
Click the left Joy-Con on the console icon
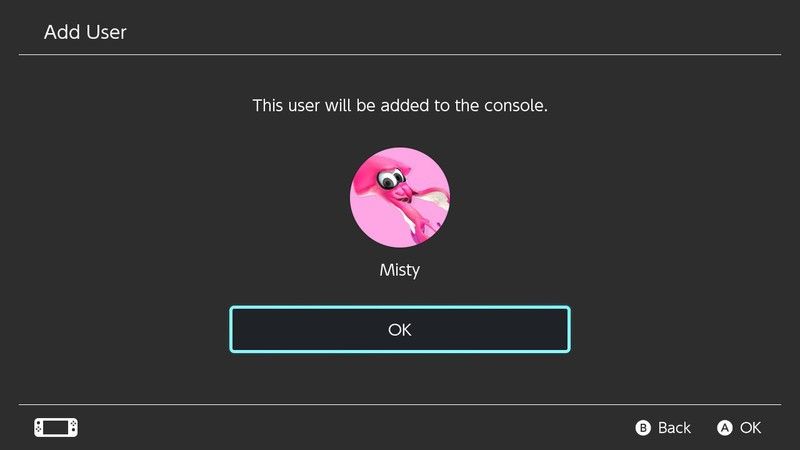point(39,428)
